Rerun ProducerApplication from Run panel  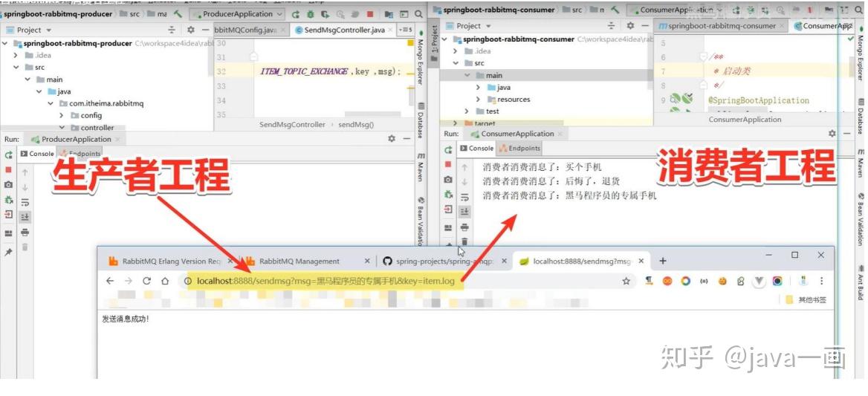click(x=8, y=155)
